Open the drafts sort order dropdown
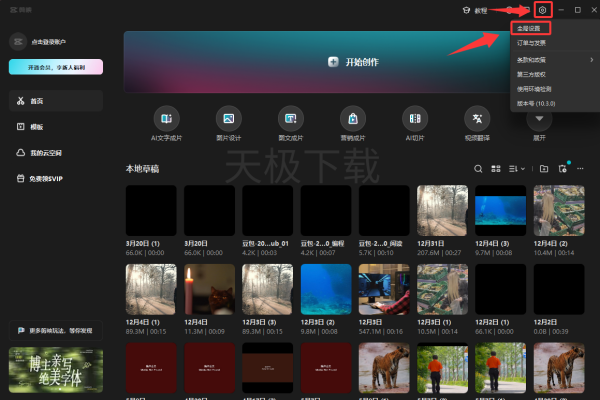 (517, 169)
